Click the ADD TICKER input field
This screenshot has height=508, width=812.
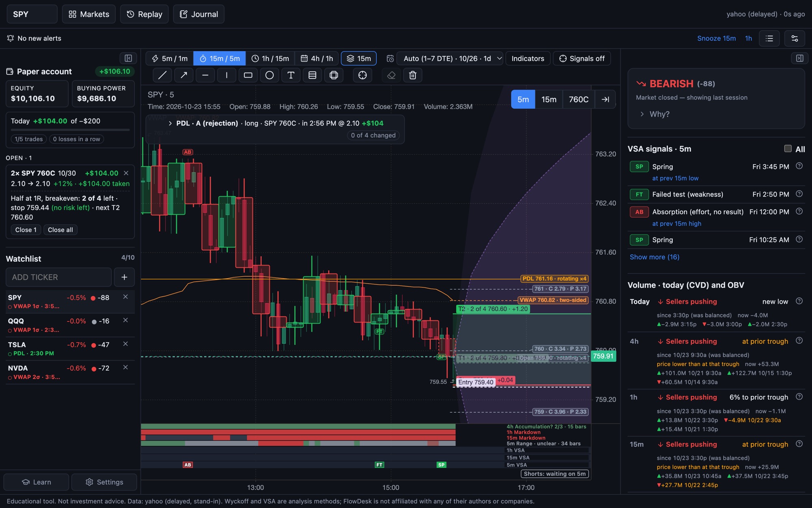[58, 277]
